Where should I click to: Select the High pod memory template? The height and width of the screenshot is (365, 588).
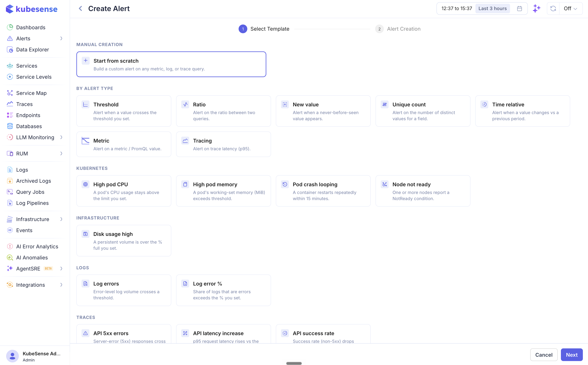pyautogui.click(x=223, y=191)
